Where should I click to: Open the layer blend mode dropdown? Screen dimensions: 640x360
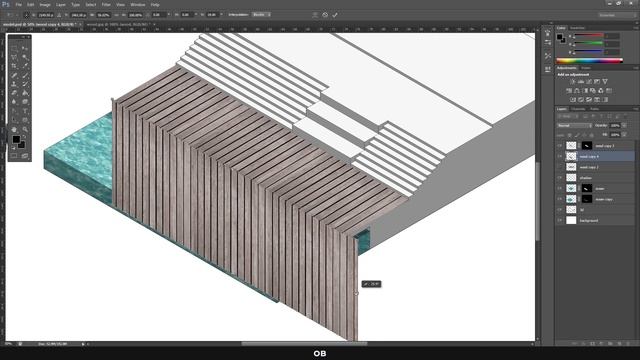574,125
